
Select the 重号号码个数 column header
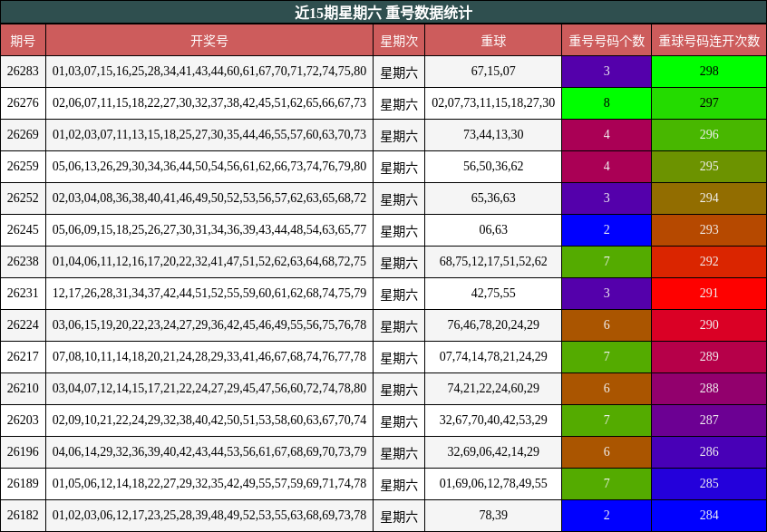607,40
